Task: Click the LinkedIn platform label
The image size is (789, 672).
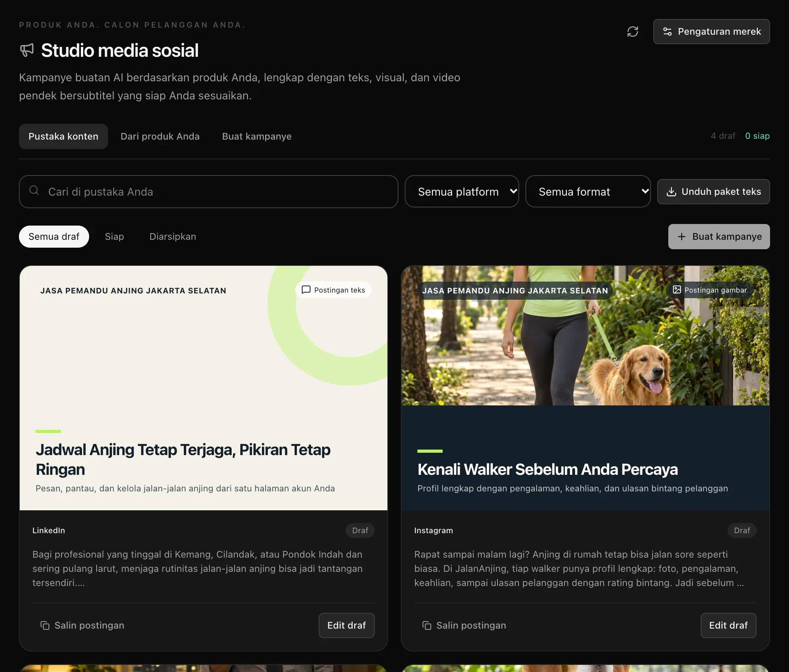Action: pyautogui.click(x=49, y=530)
